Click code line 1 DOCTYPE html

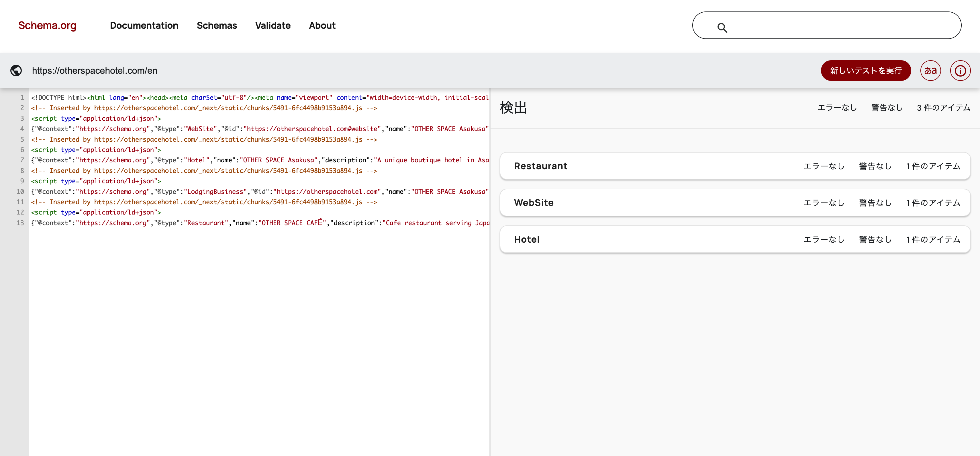[259, 98]
